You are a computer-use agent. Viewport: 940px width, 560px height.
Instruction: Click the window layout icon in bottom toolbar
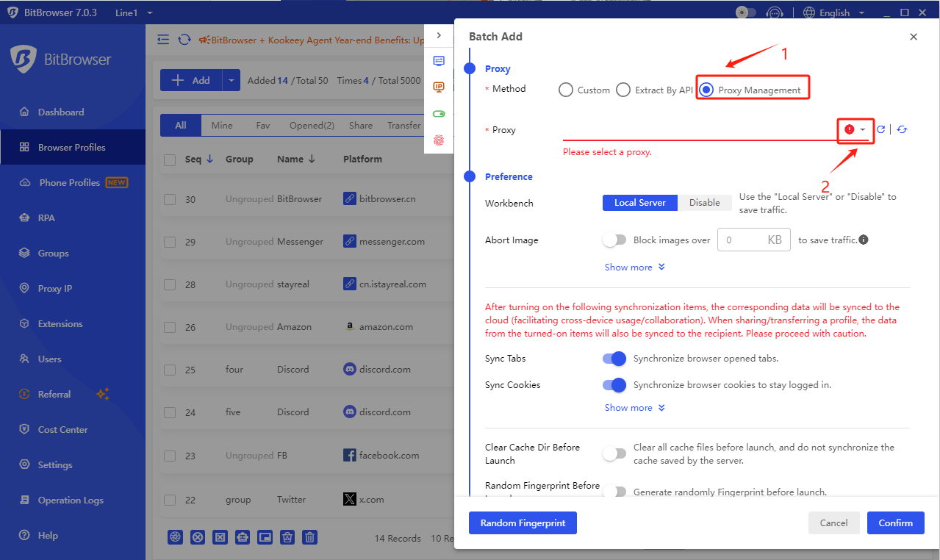tap(265, 538)
